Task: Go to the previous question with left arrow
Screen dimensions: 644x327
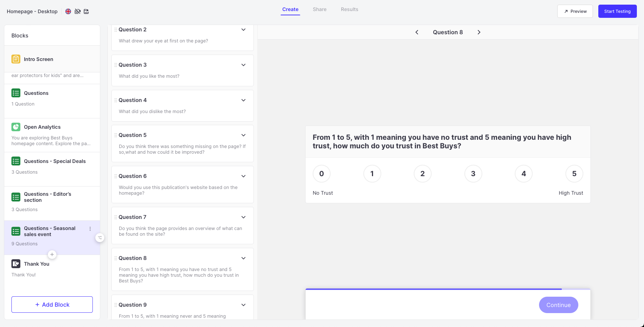Action: coord(417,32)
